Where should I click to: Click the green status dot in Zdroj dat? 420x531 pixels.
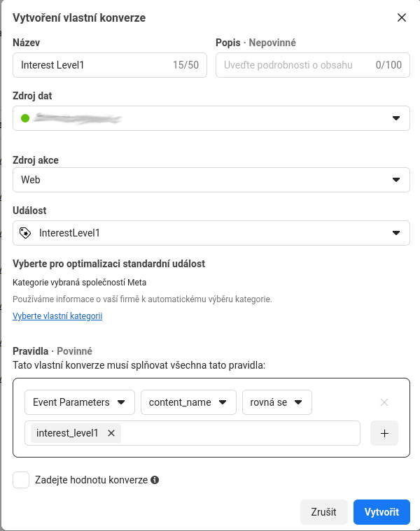pos(25,118)
